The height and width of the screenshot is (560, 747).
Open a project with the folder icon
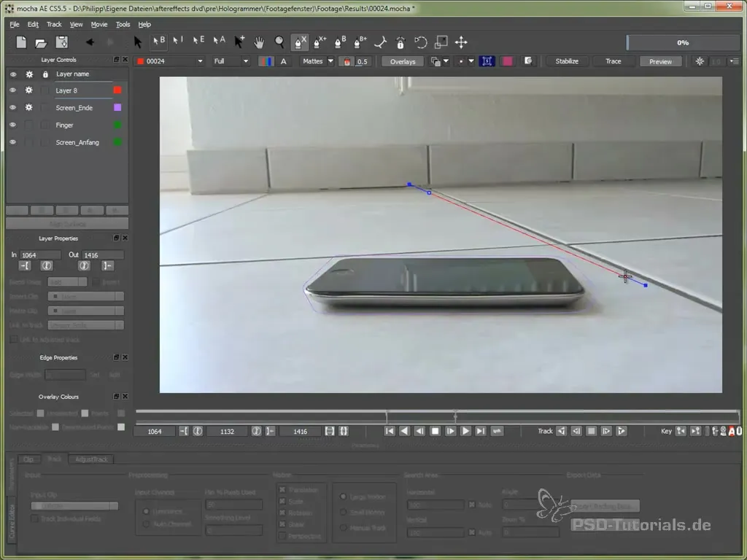click(x=41, y=43)
